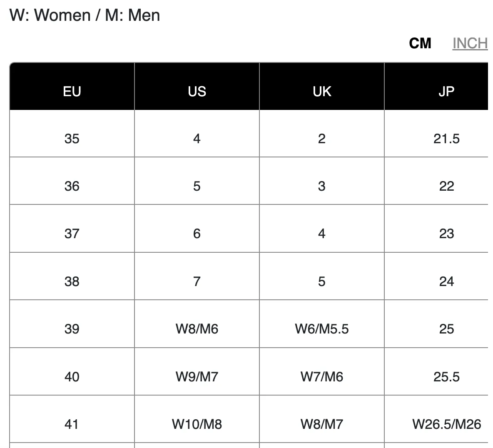Select the CM unit option
The width and height of the screenshot is (493, 448).
tap(420, 43)
